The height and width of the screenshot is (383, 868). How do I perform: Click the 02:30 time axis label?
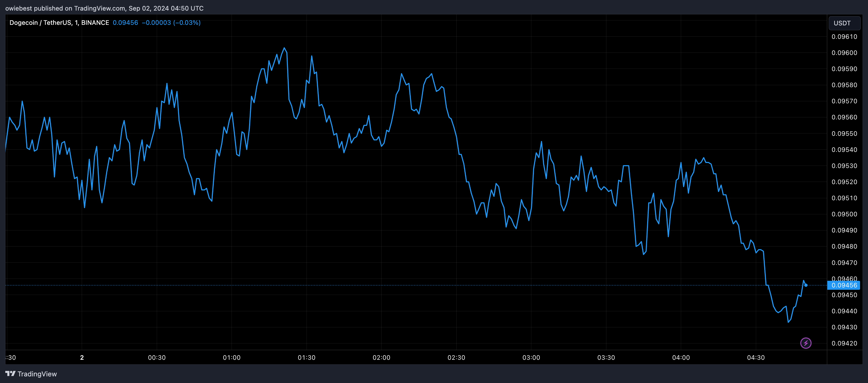click(x=456, y=357)
